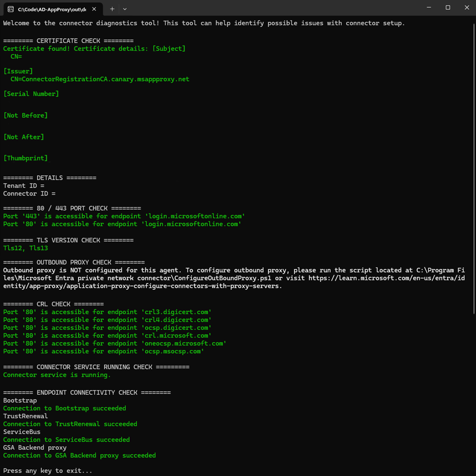
Task: Click 'Connection to TrustRenewal succeeded' line
Action: [70, 424]
